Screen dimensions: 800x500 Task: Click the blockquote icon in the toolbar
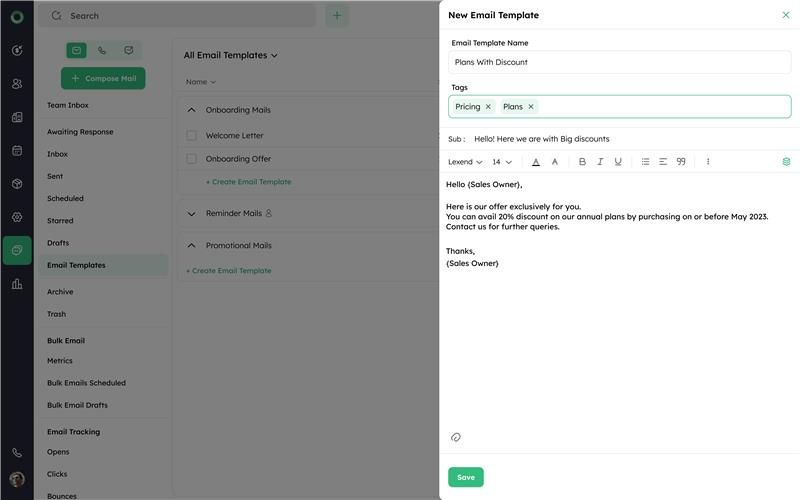pos(681,162)
